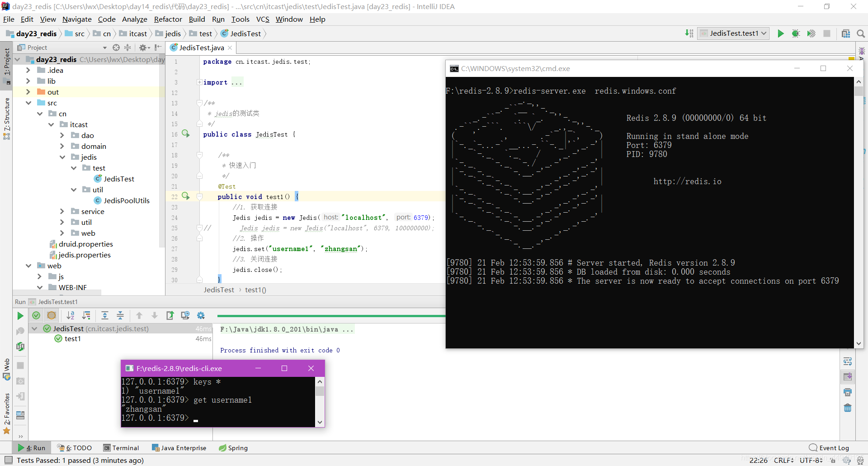
Task: Run tests with the coverage icon
Action: [811, 33]
